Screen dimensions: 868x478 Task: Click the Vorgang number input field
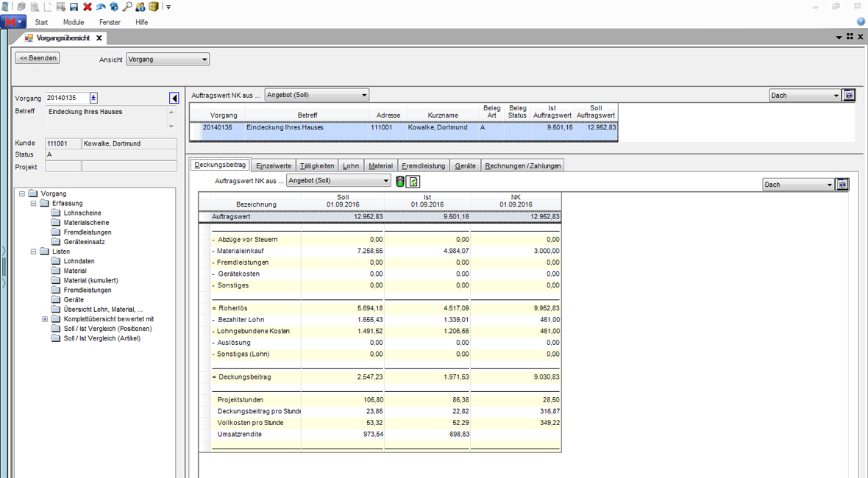pos(66,98)
